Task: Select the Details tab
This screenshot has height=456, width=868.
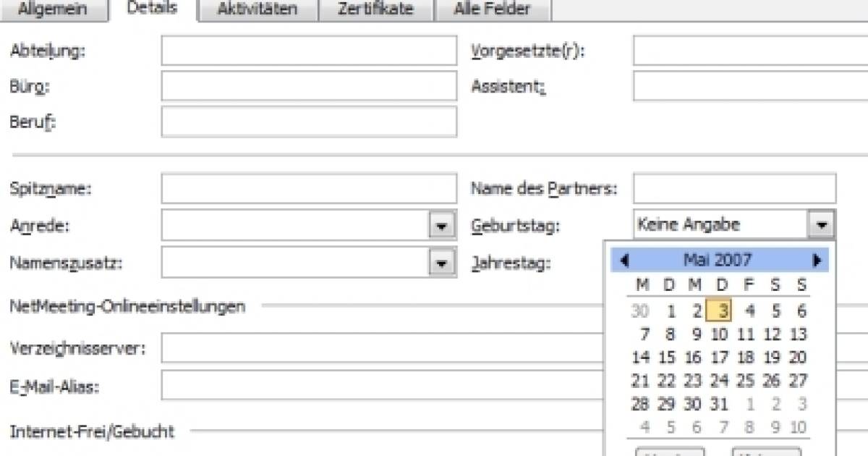Action: tap(152, 9)
